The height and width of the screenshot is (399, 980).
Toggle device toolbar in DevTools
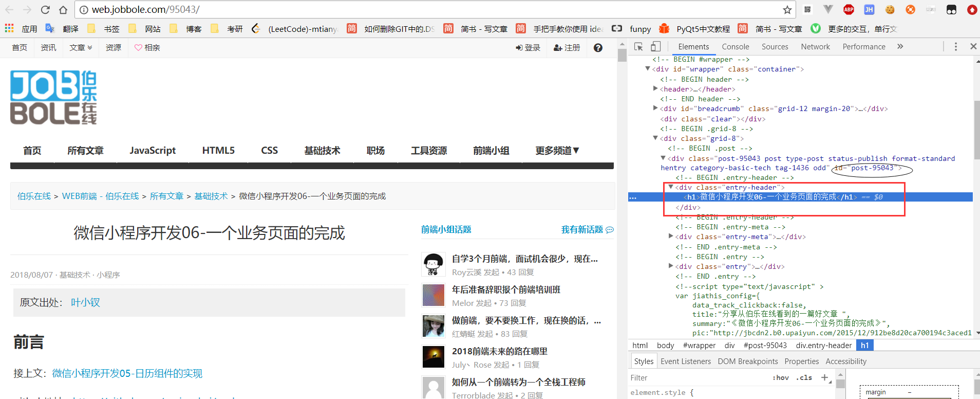(655, 46)
